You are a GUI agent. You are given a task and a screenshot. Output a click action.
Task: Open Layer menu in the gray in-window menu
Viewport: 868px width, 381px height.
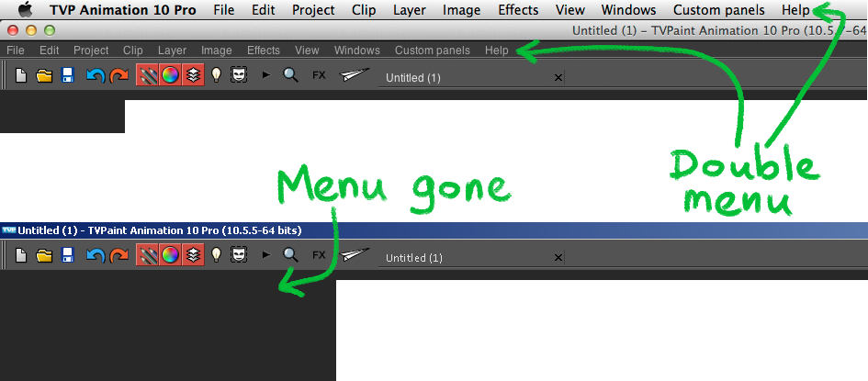pos(172,50)
